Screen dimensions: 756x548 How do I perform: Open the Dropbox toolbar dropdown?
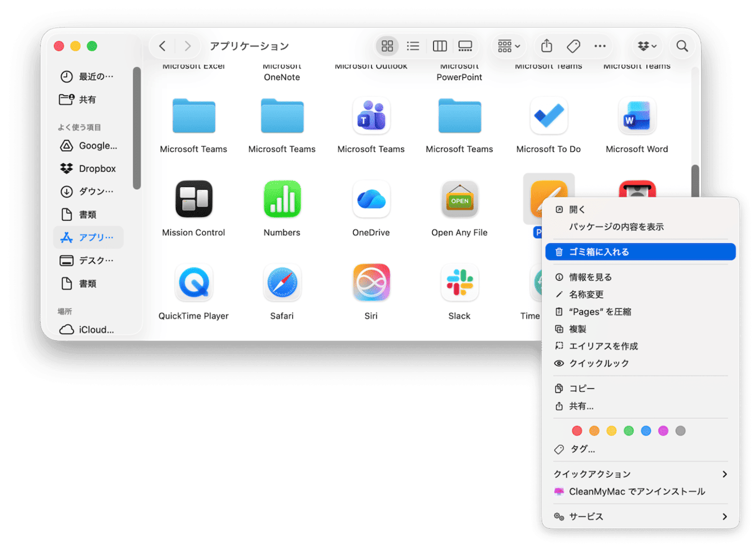[x=648, y=46]
